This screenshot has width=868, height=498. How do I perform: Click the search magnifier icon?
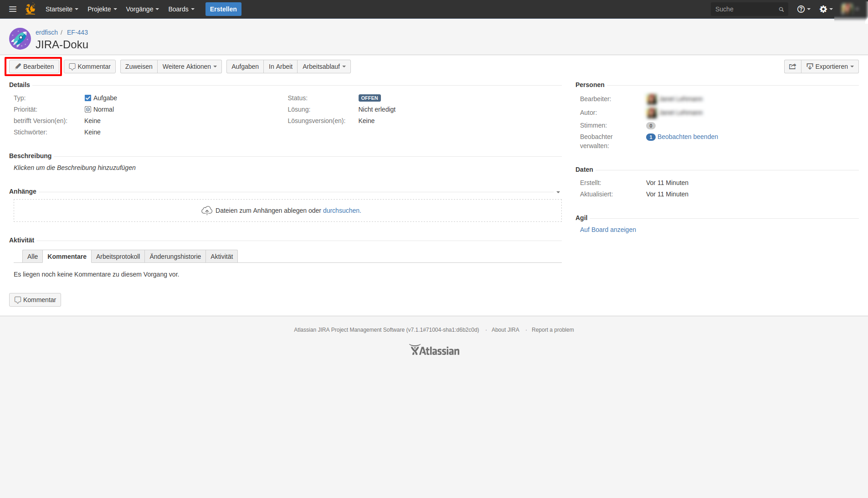pos(781,10)
